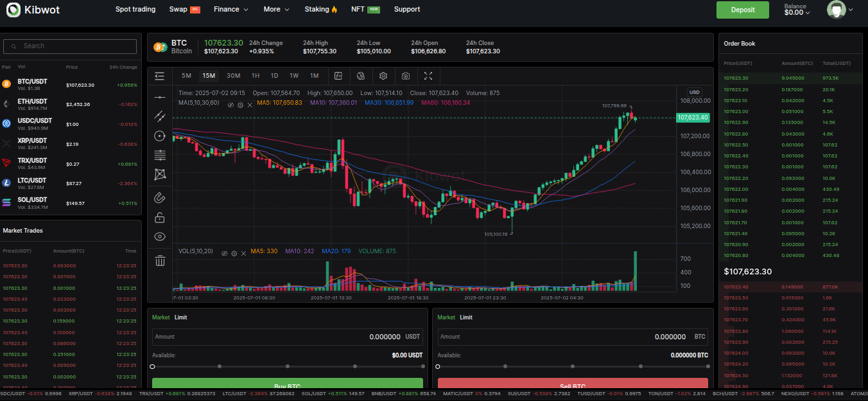The height and width of the screenshot is (401, 868).
Task: Open the Support page
Action: [x=407, y=9]
